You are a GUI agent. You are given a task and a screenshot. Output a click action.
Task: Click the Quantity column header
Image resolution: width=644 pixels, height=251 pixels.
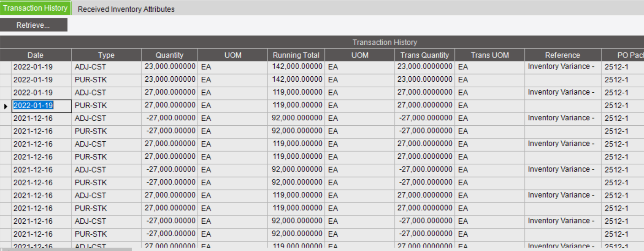coord(169,55)
